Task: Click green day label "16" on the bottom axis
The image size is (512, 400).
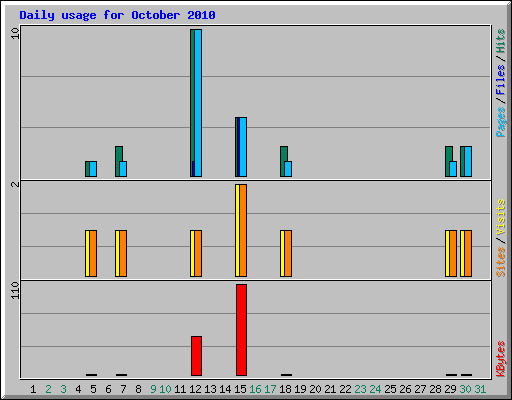Action: pos(255,389)
